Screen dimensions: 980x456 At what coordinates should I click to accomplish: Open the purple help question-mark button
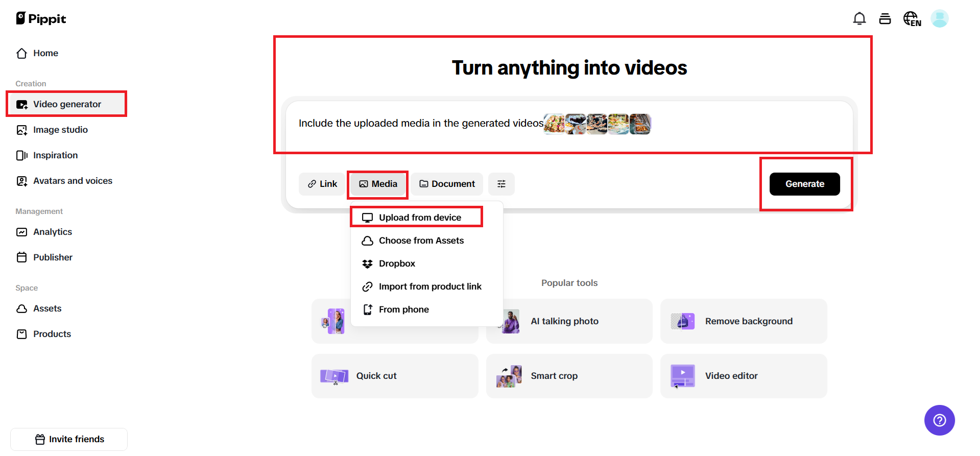click(x=940, y=420)
